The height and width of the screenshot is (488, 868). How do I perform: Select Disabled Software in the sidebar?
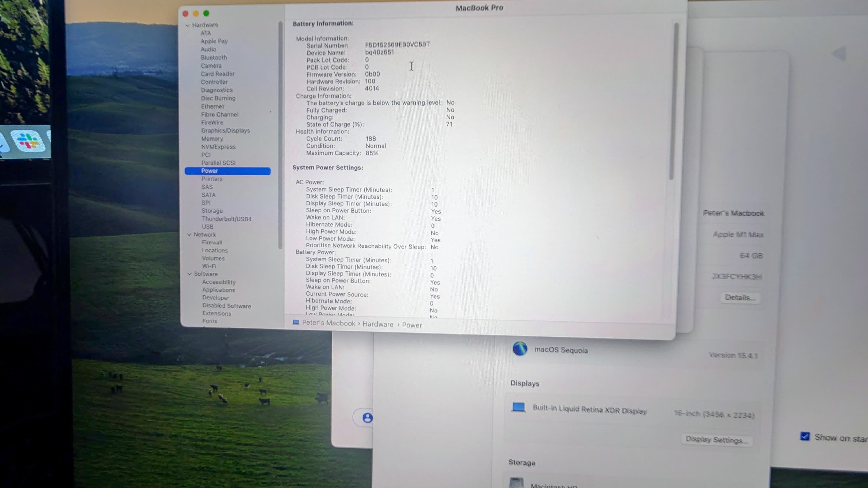(x=227, y=306)
